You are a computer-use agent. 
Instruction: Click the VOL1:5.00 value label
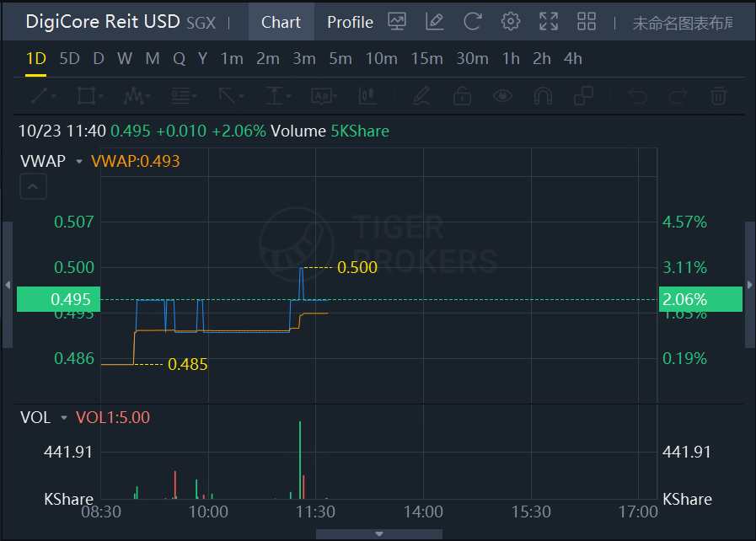point(113,418)
